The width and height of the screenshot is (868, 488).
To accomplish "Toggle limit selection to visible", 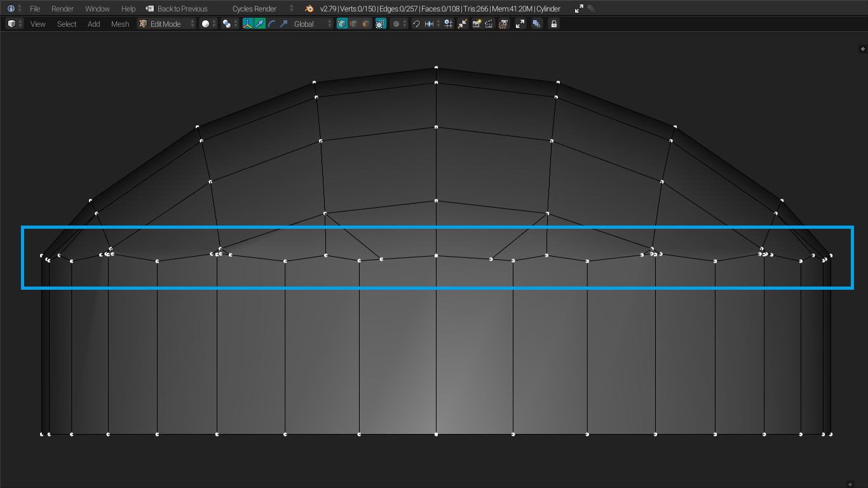I will [381, 24].
